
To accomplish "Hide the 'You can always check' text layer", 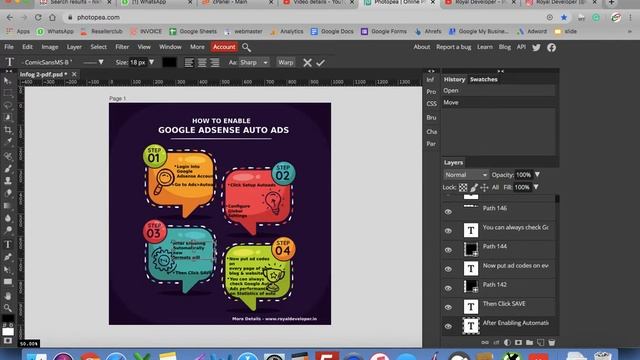I will pos(448,231).
